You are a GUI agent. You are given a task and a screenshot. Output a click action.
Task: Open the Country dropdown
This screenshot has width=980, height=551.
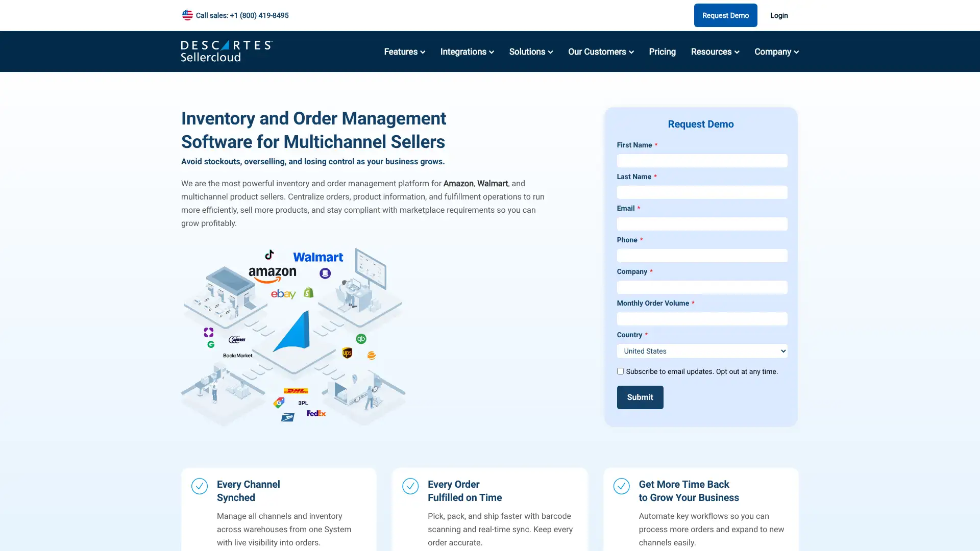coord(702,351)
